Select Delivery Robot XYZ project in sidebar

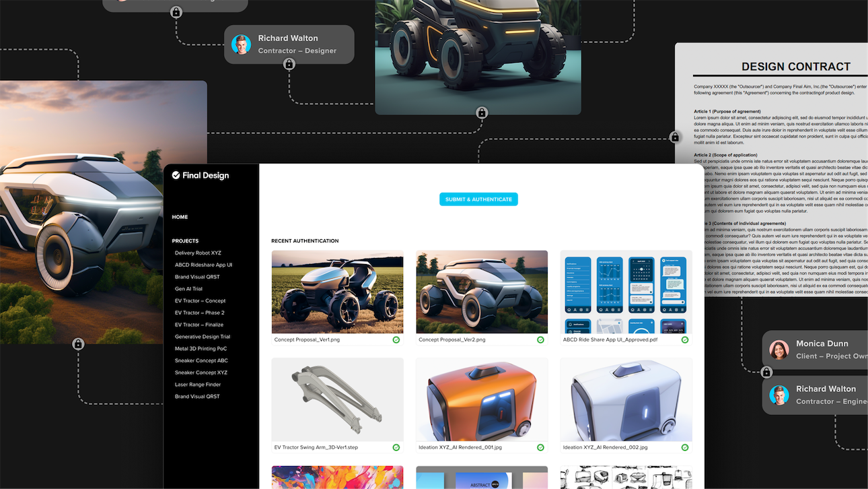pos(198,253)
